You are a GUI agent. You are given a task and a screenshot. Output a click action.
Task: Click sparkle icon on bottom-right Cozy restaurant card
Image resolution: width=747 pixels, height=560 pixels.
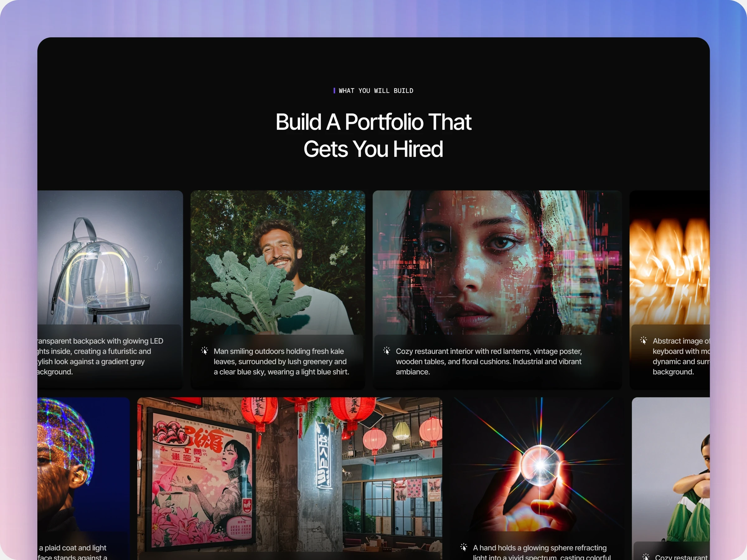(646, 557)
